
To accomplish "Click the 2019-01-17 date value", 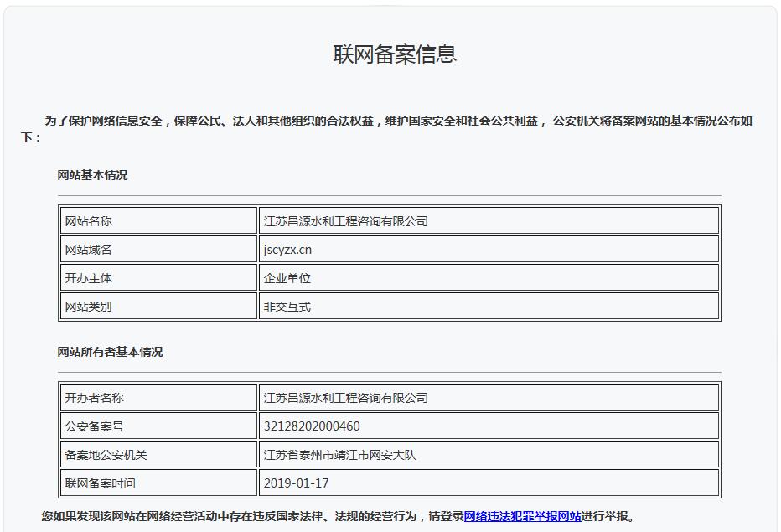I will (x=296, y=483).
